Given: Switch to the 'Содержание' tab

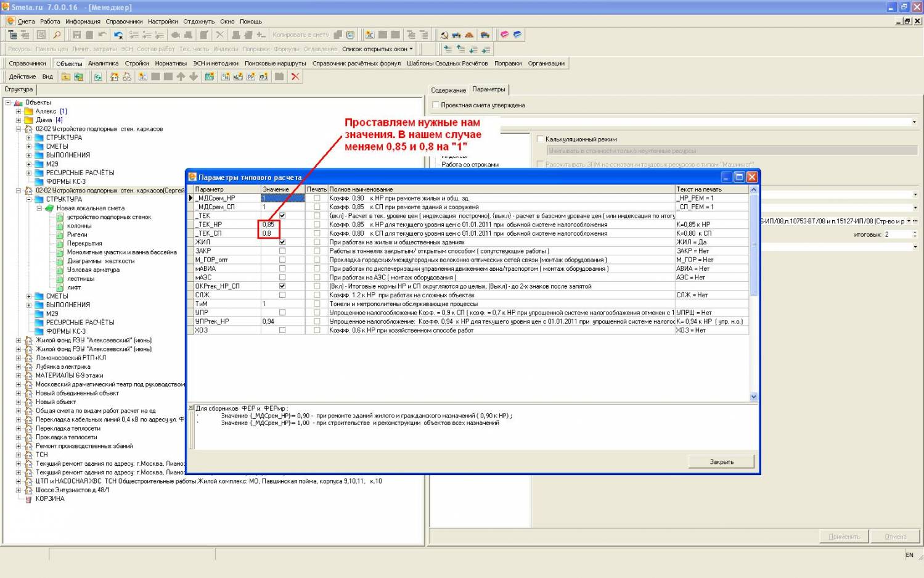Looking at the screenshot, I should (x=448, y=90).
